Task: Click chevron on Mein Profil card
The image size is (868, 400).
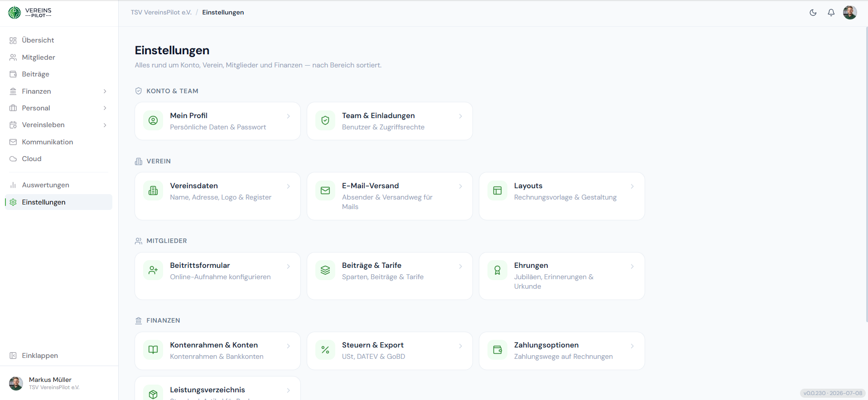Action: pos(289,116)
